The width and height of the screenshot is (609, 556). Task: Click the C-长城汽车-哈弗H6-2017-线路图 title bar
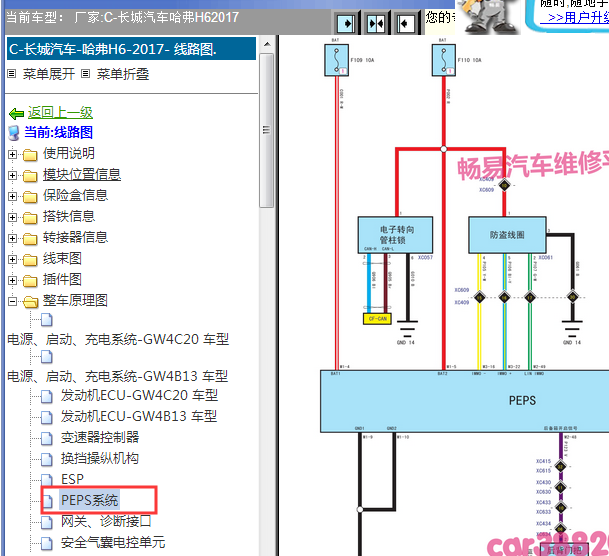(131, 49)
